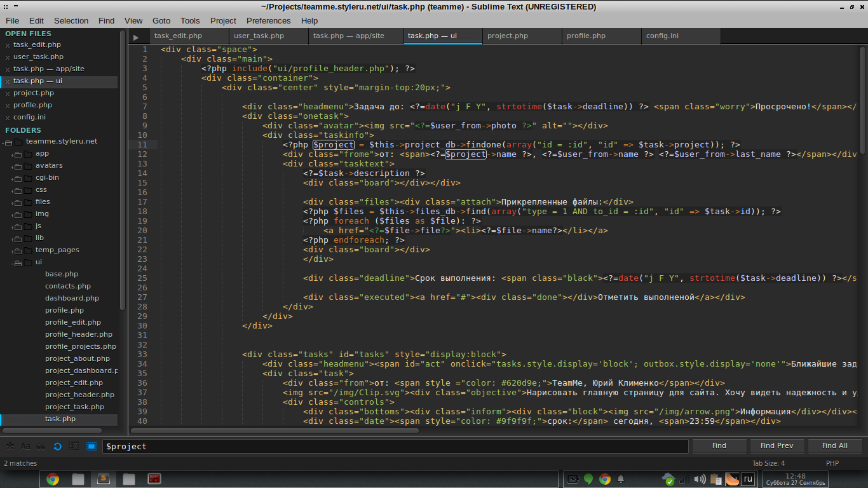Image resolution: width=868 pixels, height=488 pixels.
Task: Collapse the ui folder in sidebar
Action: click(15, 262)
